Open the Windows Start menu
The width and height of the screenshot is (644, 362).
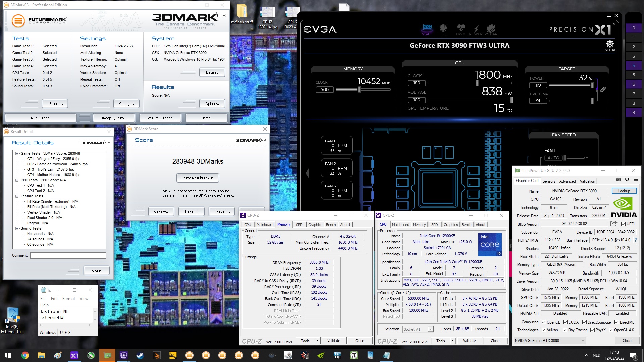click(8, 355)
